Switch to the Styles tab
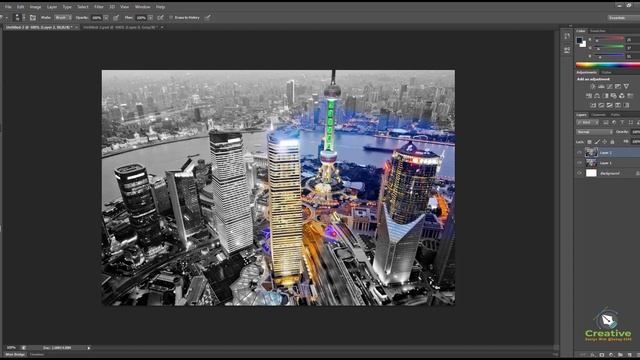 click(x=607, y=72)
